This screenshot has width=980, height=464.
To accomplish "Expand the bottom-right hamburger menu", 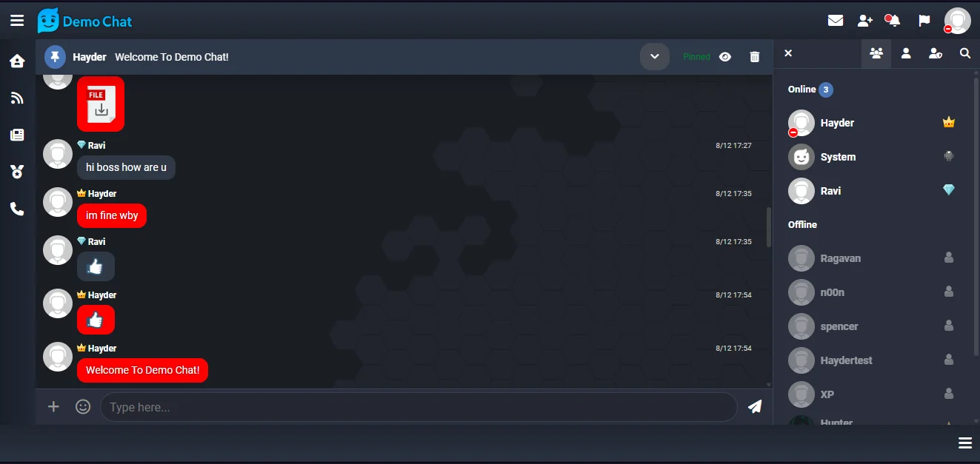I will tap(965, 443).
